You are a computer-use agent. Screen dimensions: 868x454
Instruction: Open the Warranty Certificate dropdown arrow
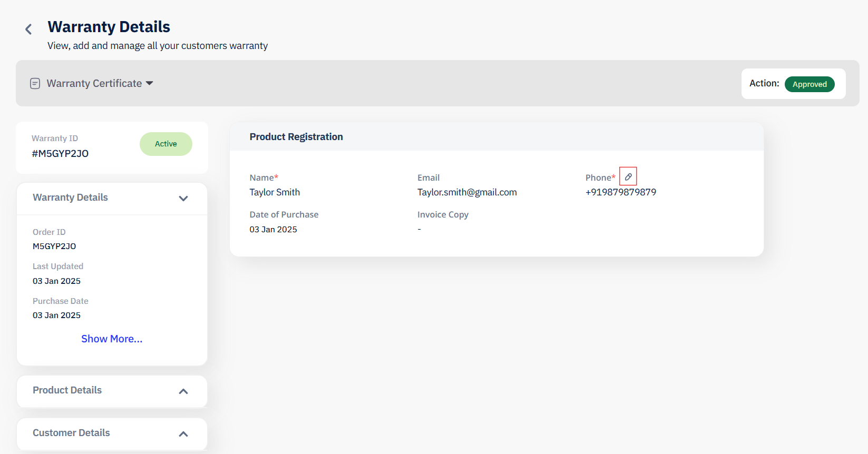coord(149,83)
